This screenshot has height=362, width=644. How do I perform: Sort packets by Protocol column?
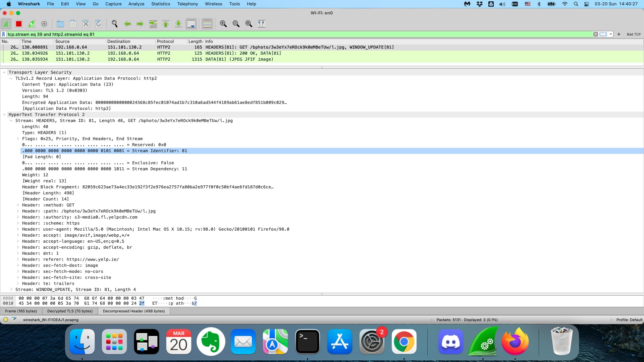click(x=171, y=42)
